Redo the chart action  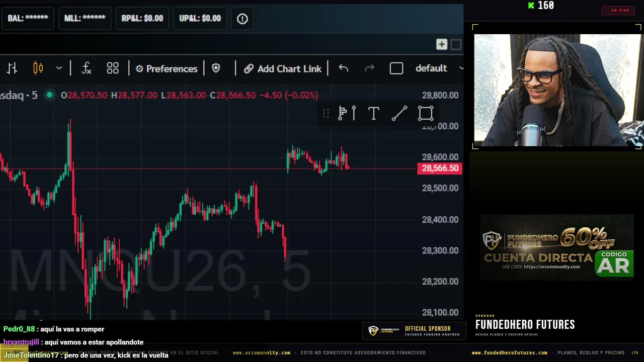pos(369,68)
